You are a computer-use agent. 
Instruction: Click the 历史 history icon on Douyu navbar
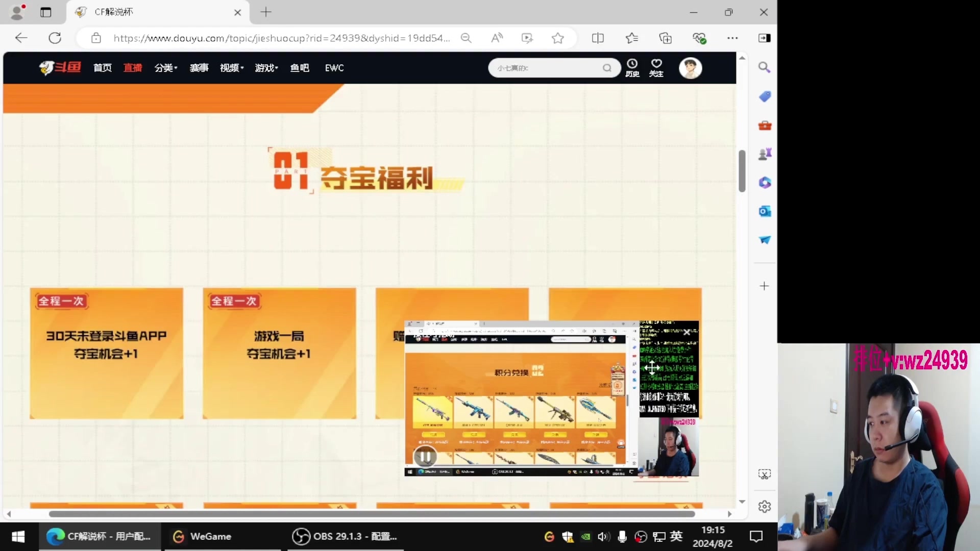click(x=632, y=67)
